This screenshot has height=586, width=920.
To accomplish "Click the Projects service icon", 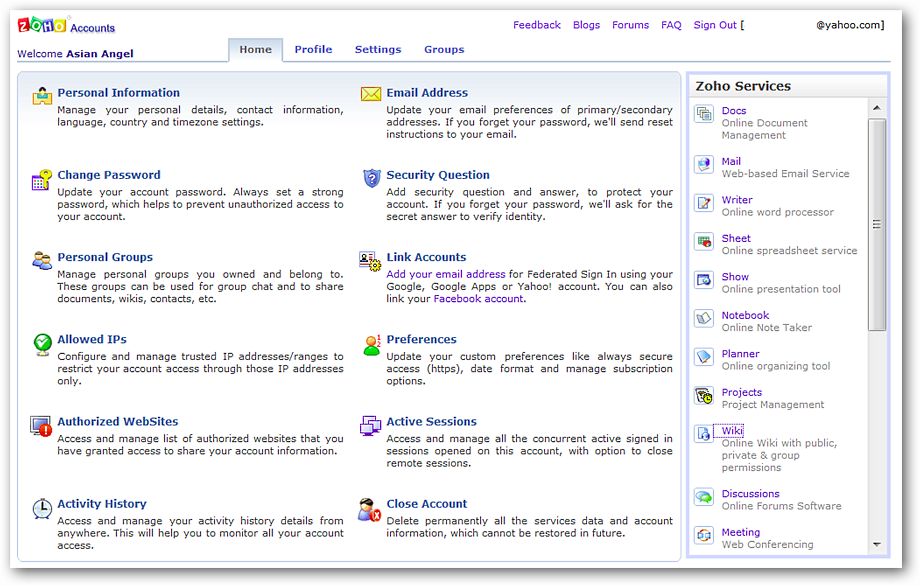I will coord(703,395).
